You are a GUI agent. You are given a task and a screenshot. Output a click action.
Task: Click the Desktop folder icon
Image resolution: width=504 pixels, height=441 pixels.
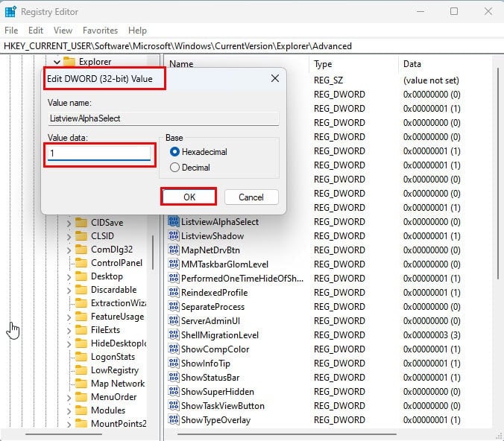tap(81, 276)
